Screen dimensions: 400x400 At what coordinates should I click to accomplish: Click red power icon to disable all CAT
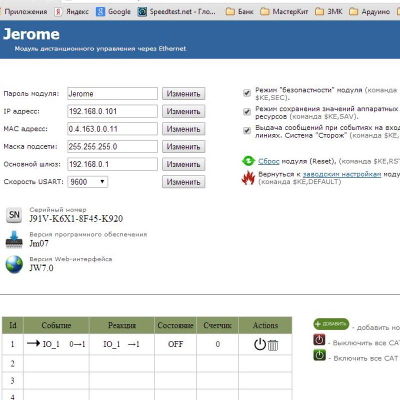319,340
